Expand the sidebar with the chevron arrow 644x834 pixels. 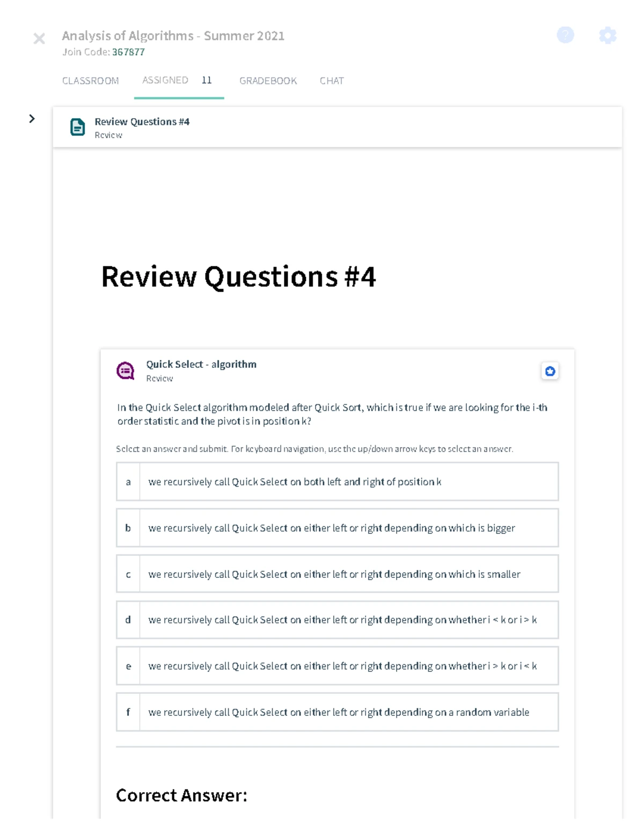coord(32,119)
